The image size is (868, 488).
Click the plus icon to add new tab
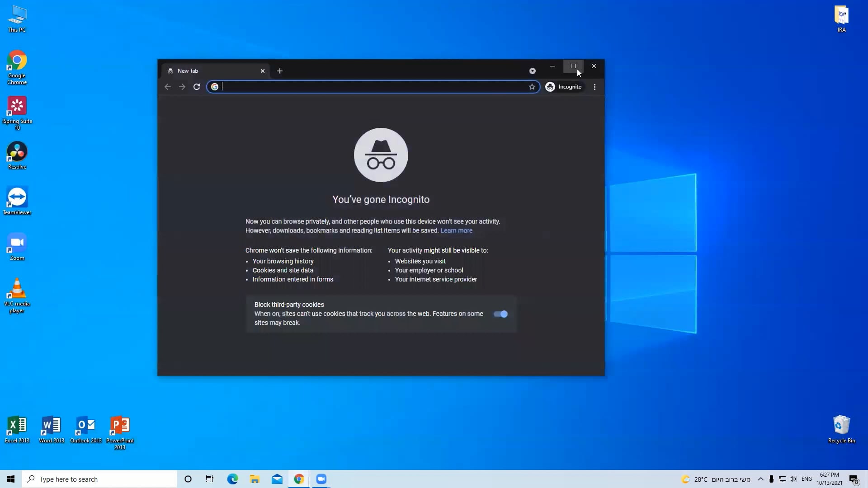(x=280, y=71)
